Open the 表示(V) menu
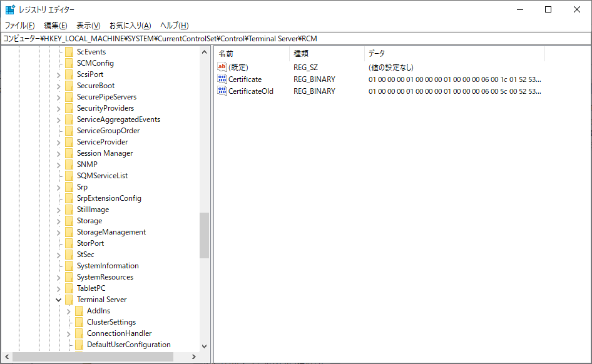This screenshot has width=592, height=364. pyautogui.click(x=88, y=25)
